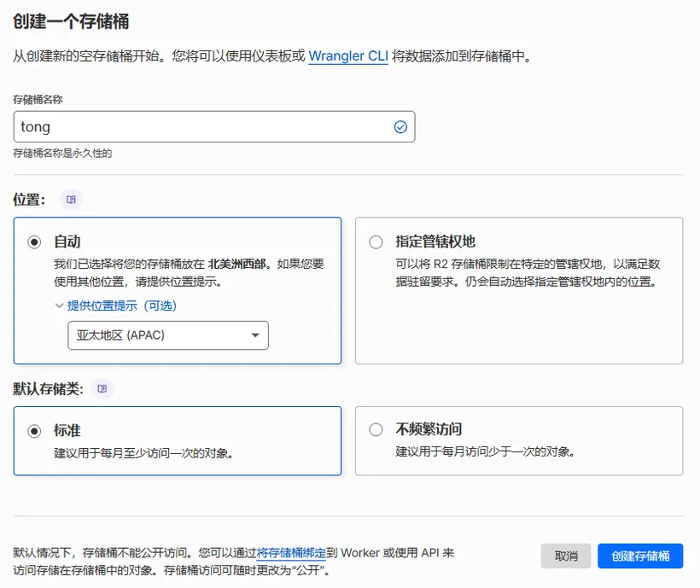This screenshot has width=700, height=588.
Task: Click the text 建议用于每月访问少于一次的对象。
Action: [485, 451]
